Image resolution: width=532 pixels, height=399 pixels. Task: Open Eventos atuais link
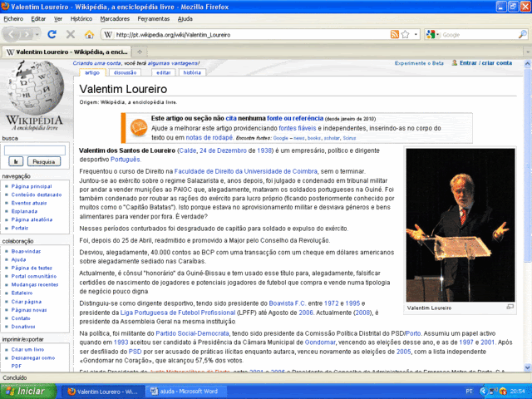click(29, 203)
